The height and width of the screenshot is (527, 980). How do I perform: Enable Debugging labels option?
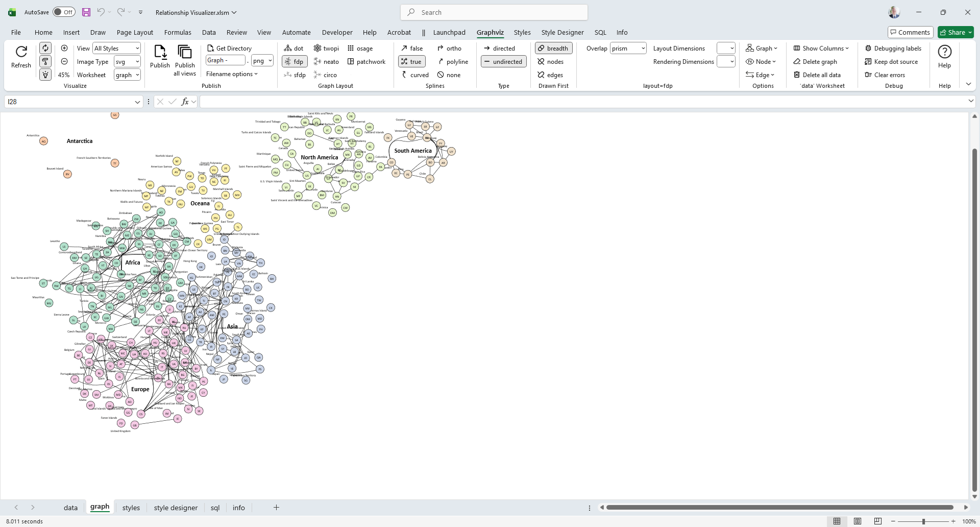893,49
